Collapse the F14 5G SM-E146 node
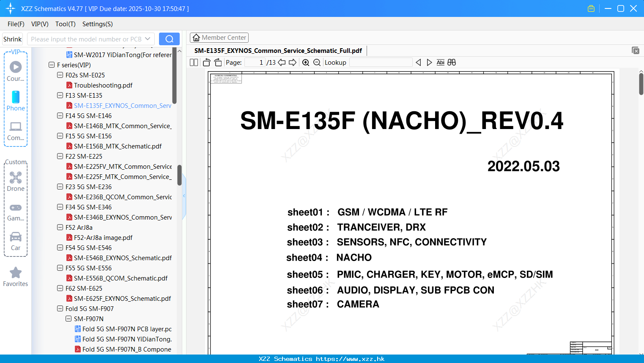The height and width of the screenshot is (363, 644). point(60,115)
